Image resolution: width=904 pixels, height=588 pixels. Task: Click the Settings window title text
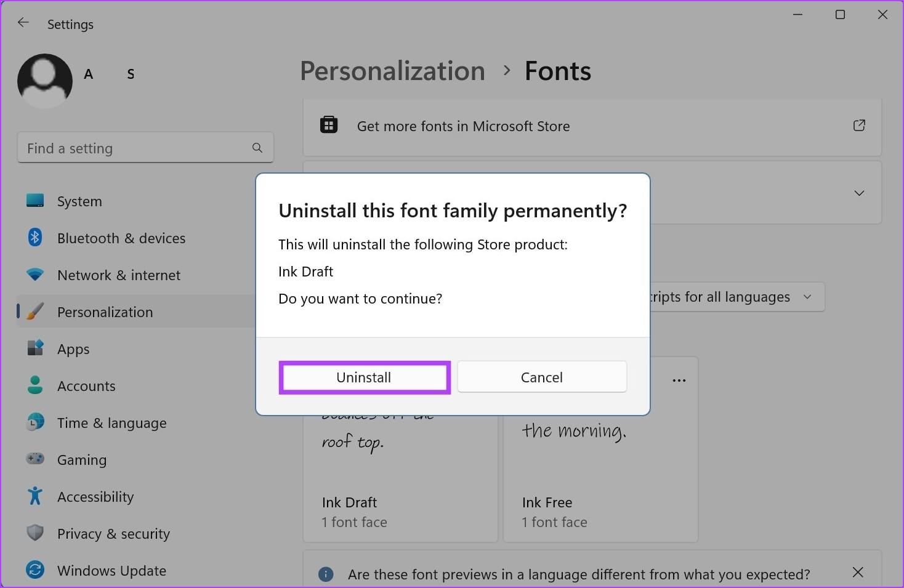pyautogui.click(x=70, y=24)
